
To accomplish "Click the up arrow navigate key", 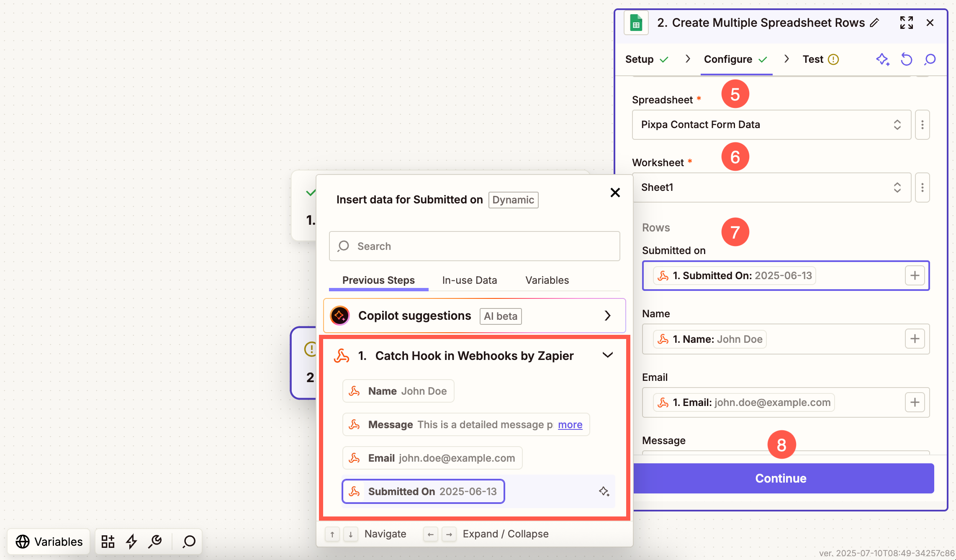I will click(332, 534).
